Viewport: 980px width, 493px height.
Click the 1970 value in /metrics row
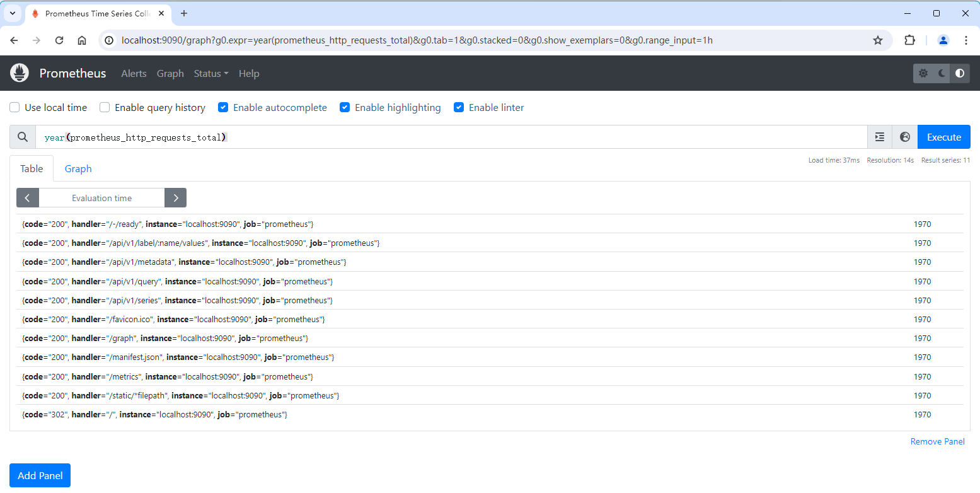pyautogui.click(x=922, y=376)
